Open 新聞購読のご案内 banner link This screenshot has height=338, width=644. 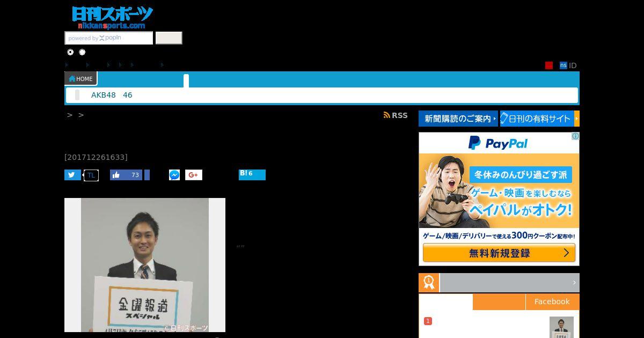458,119
